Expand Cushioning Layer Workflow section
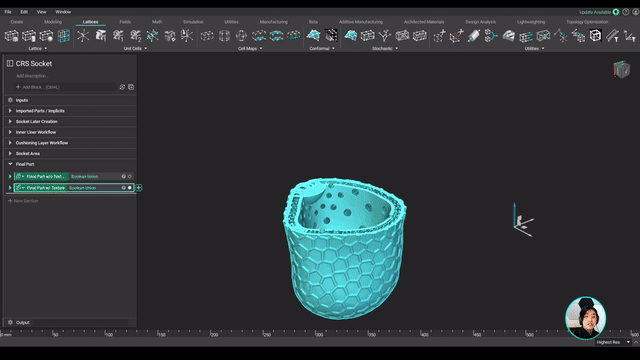 click(10, 143)
